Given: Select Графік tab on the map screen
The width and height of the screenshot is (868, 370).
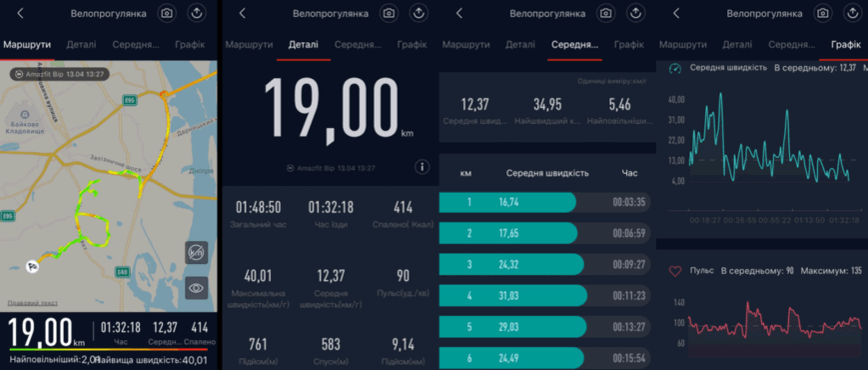Looking at the screenshot, I should pos(190,45).
